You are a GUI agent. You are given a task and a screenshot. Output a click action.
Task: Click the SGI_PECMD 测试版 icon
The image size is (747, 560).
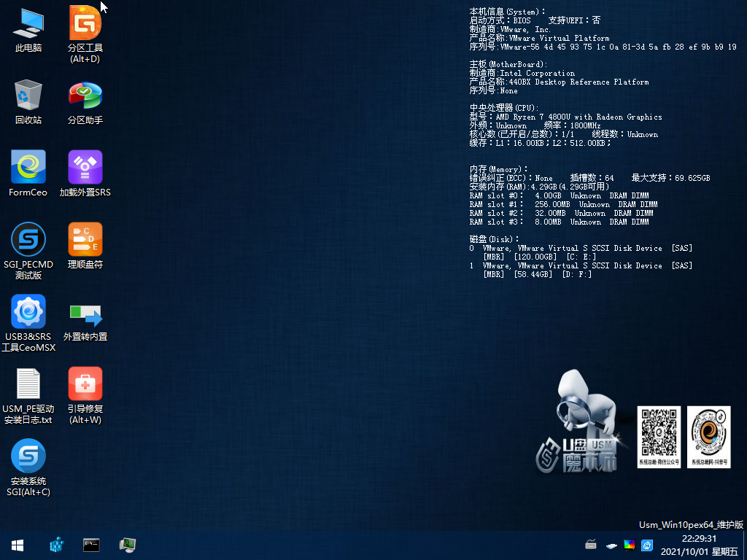[28, 251]
